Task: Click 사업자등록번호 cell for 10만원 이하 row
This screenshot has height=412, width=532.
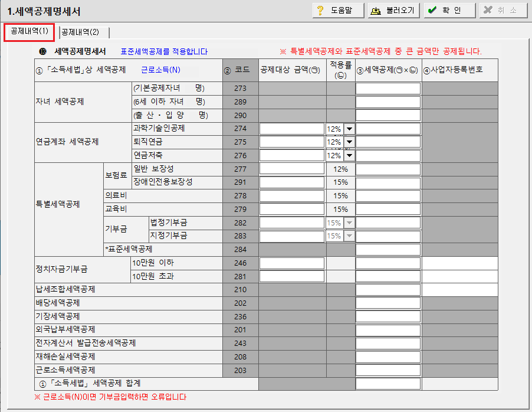Action: tap(460, 263)
